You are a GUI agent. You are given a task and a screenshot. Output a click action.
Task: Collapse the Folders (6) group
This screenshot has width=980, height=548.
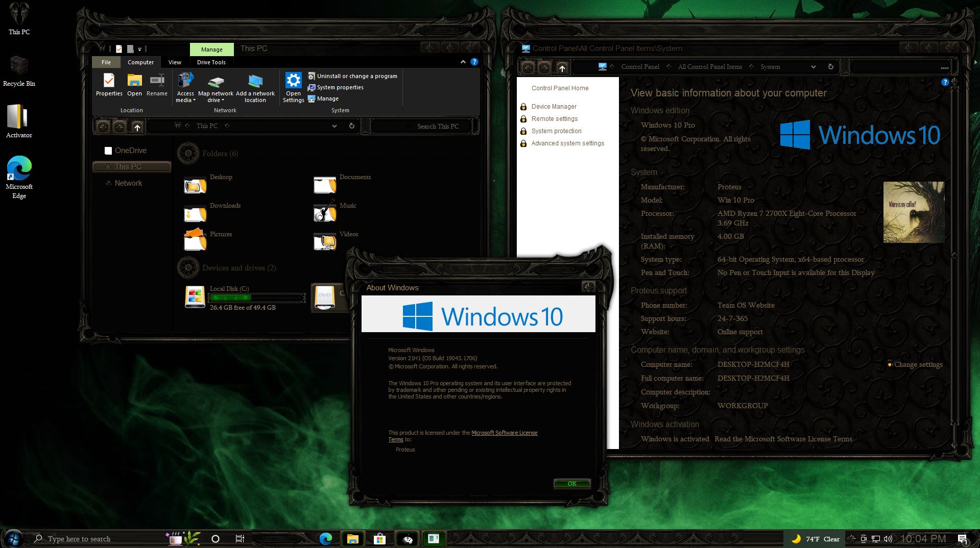click(188, 153)
